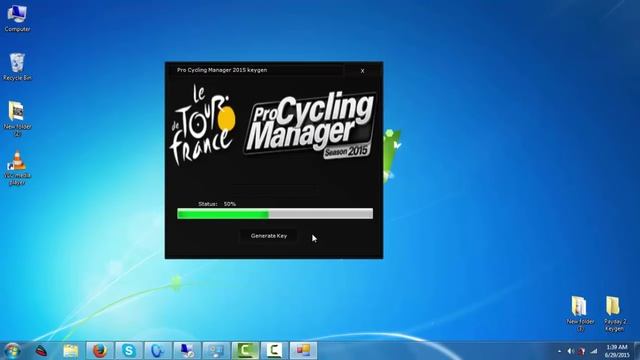Click the green keygen progress bar
The image size is (640, 360).
[x=275, y=213]
